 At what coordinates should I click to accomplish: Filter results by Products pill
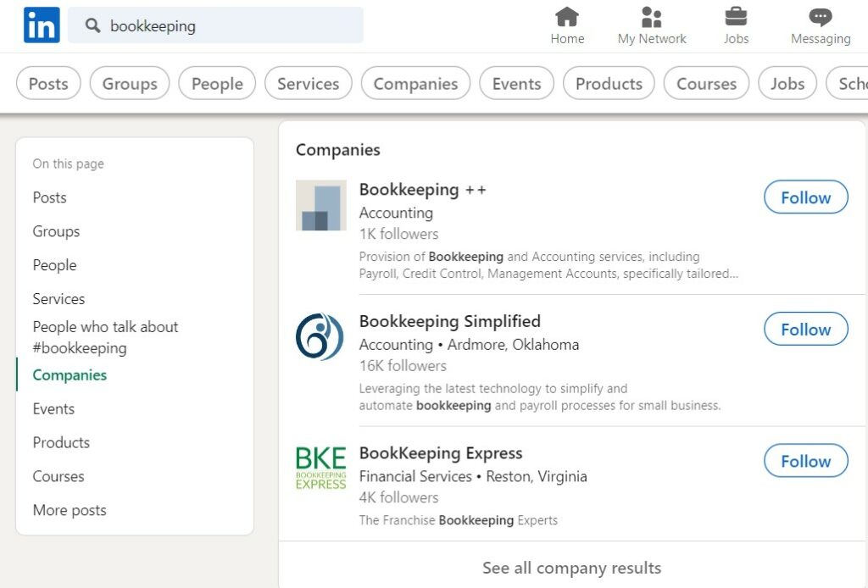609,84
